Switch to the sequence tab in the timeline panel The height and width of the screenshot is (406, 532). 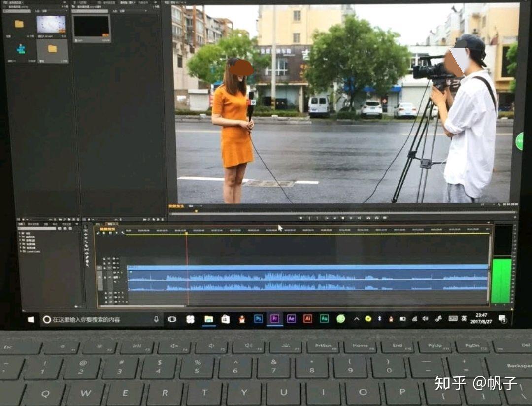tap(112, 223)
